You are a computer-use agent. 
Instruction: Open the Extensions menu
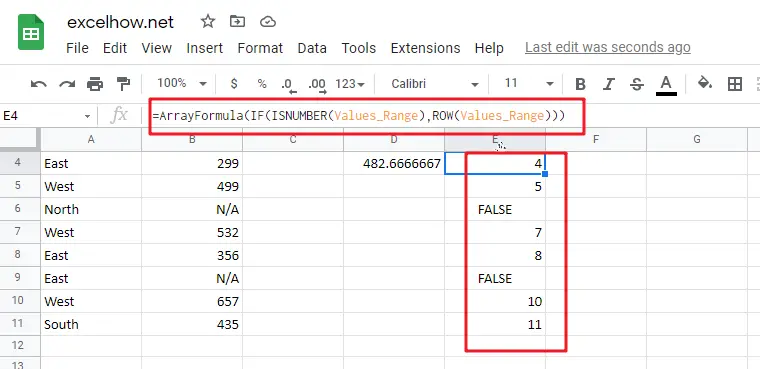(x=426, y=48)
